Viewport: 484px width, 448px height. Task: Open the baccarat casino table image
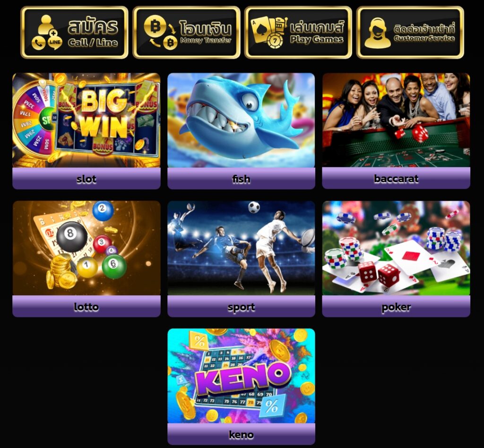pos(396,120)
